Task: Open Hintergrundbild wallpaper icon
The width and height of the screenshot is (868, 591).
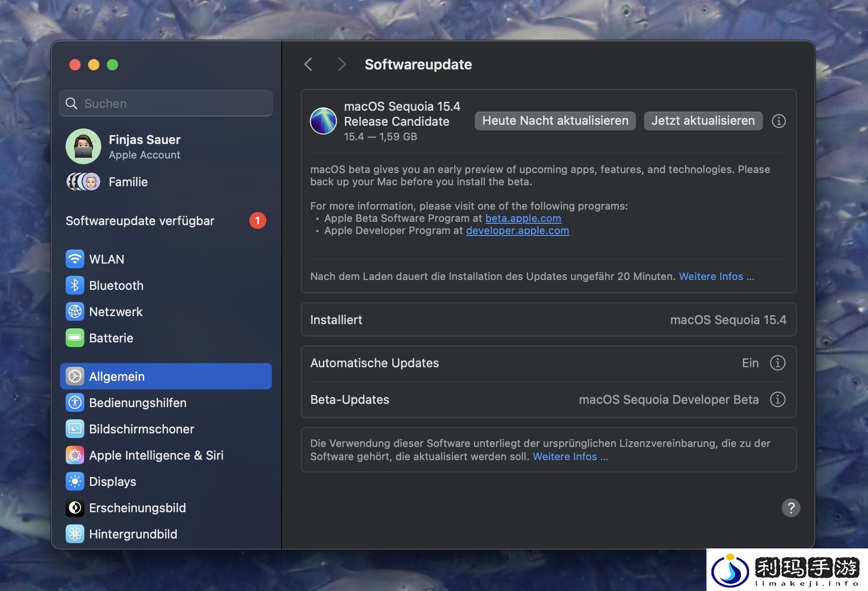Action: point(75,534)
